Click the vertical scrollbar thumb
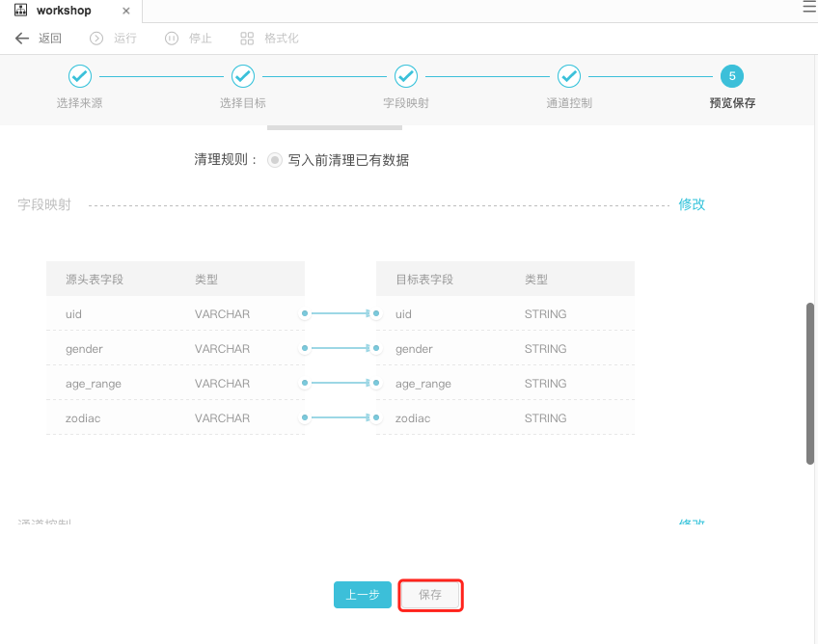Image resolution: width=818 pixels, height=644 pixels. (810, 384)
